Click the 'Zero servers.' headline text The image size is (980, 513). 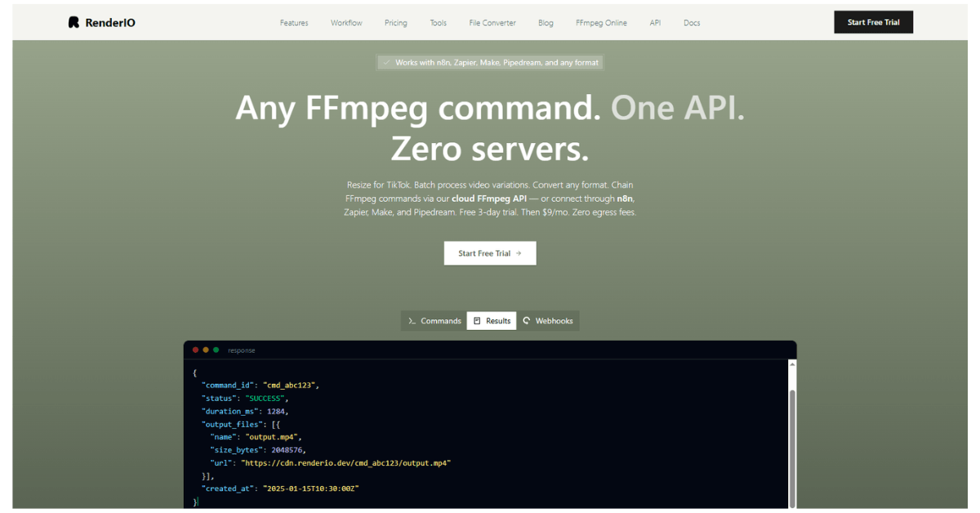490,149
